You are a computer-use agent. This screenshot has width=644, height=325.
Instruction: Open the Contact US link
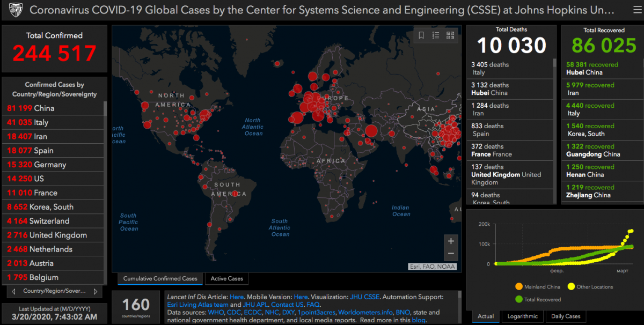[x=287, y=305]
